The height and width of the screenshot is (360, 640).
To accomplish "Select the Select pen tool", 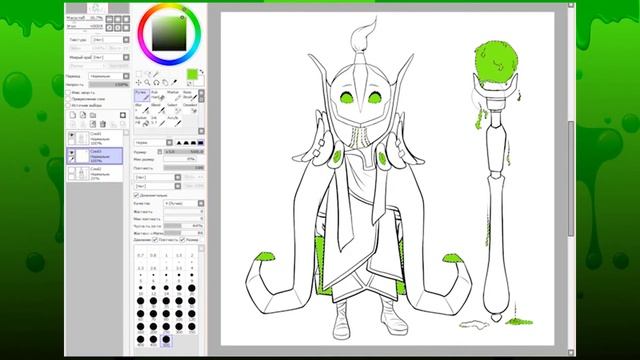I will point(174,109).
